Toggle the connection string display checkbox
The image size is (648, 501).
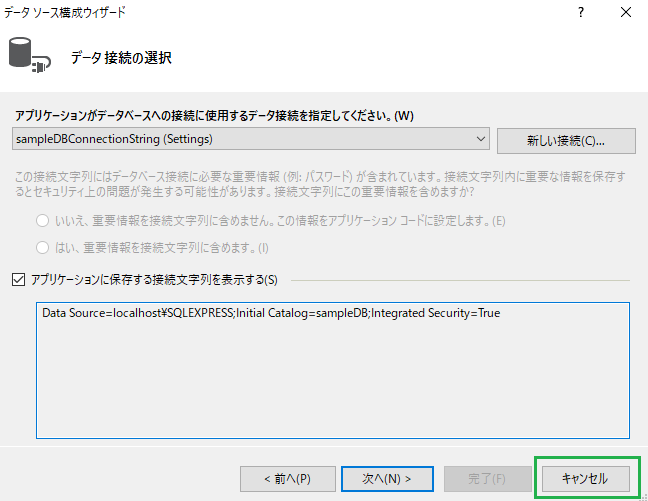click(x=19, y=280)
